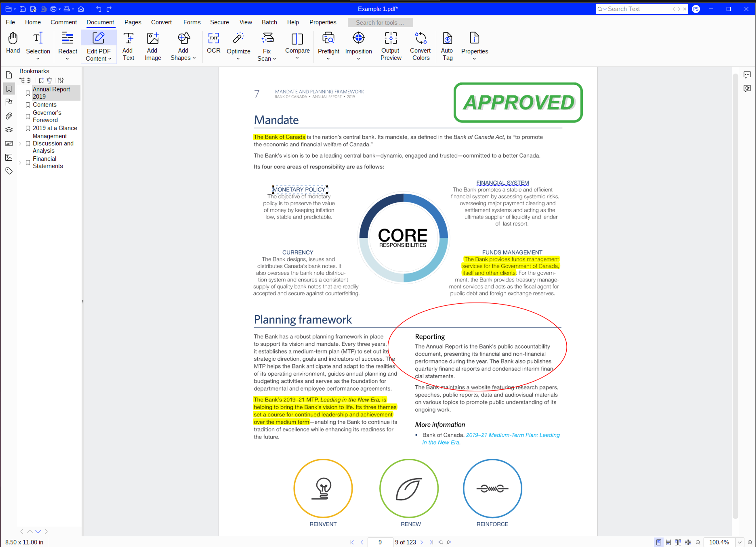
Task: Open the Comment menu tab
Action: [x=63, y=22]
